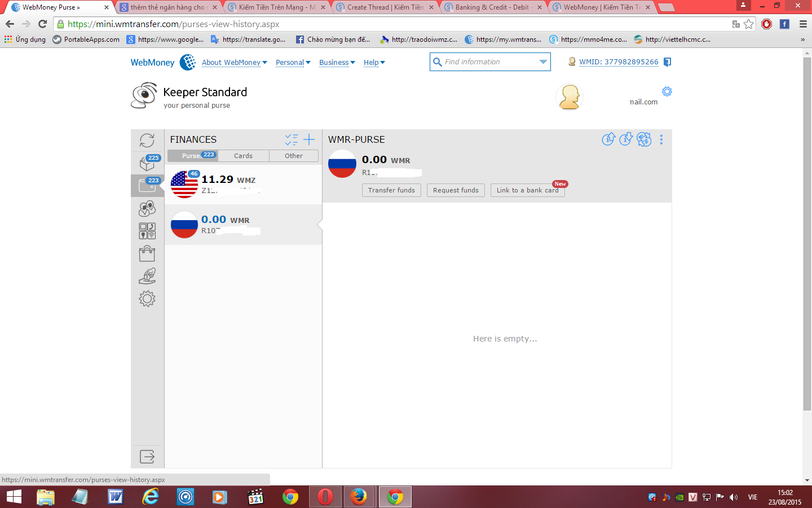
Task: Switch to 'thêm thẻ ngân hàng' browser tab
Action: point(167,7)
